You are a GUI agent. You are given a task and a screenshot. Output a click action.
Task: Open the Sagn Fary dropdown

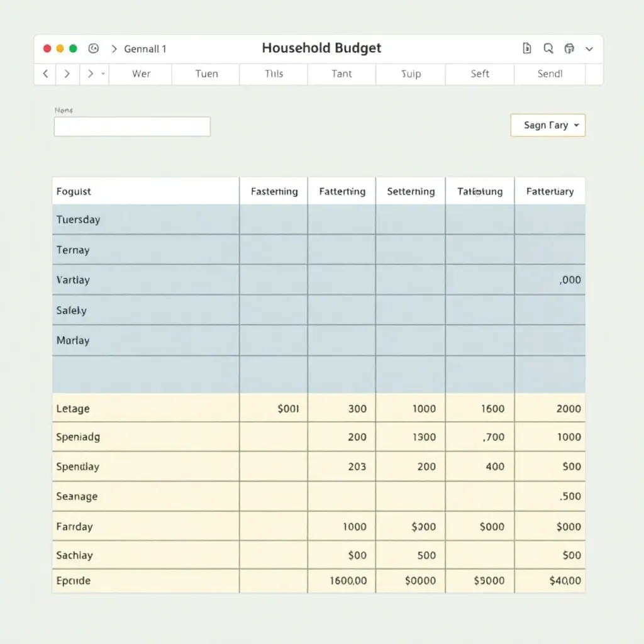(548, 125)
